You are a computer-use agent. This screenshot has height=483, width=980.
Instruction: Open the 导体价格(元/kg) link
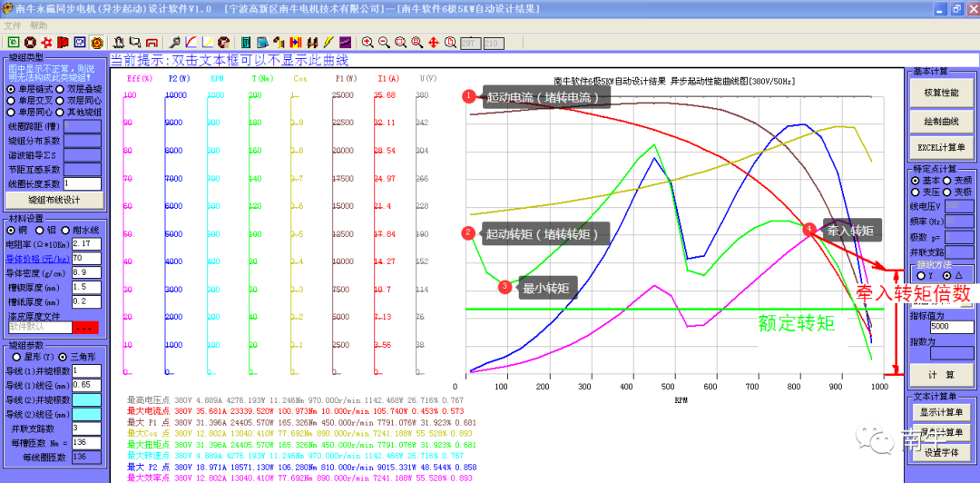click(37, 259)
